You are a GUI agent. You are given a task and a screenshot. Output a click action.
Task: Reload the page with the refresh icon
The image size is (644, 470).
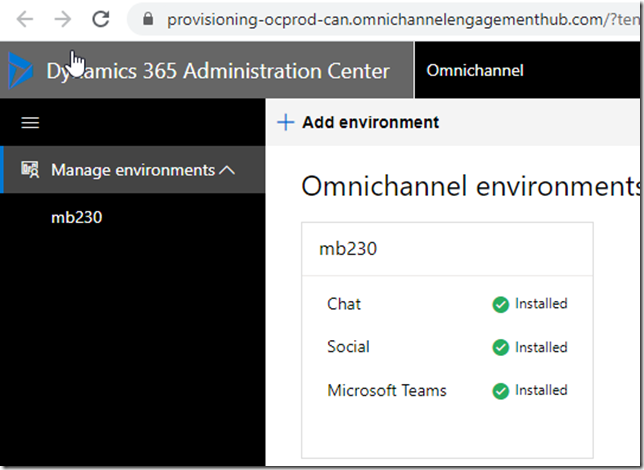coord(101,18)
